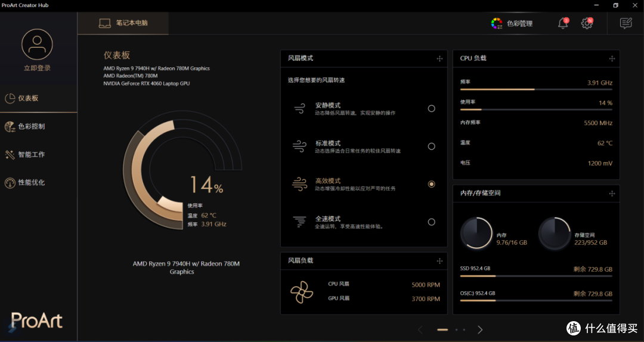644x342 pixels.
Task: Click the move handle on CPU 负载 panel
Action: [612, 59]
